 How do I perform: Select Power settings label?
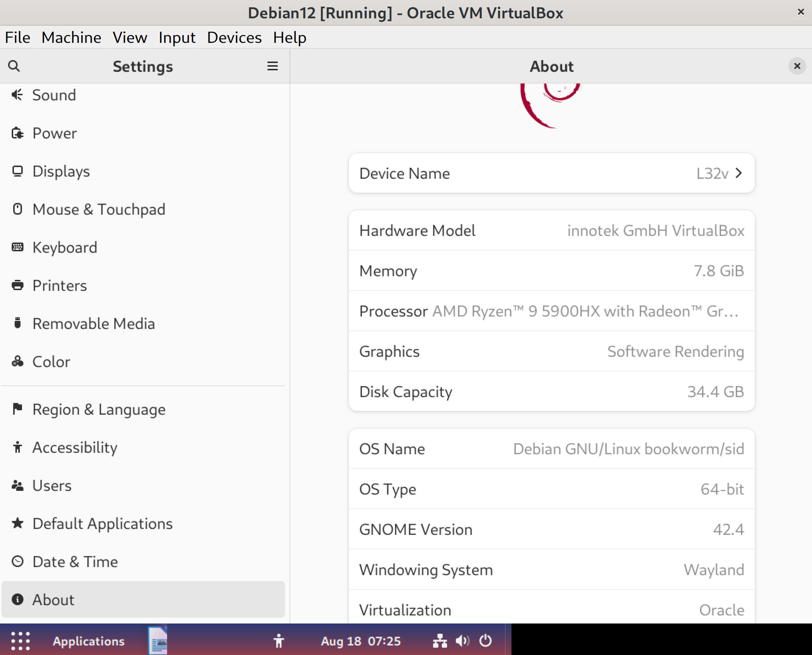55,133
